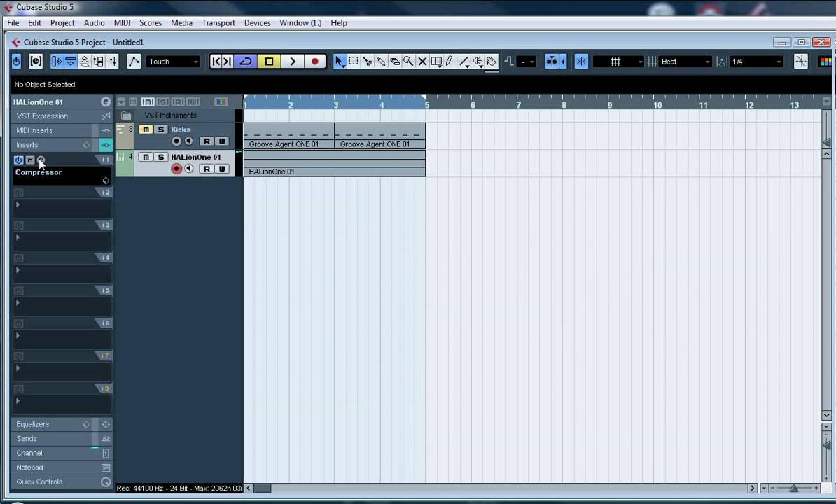
Task: Open the color palette swatch in toolbar
Action: [825, 62]
